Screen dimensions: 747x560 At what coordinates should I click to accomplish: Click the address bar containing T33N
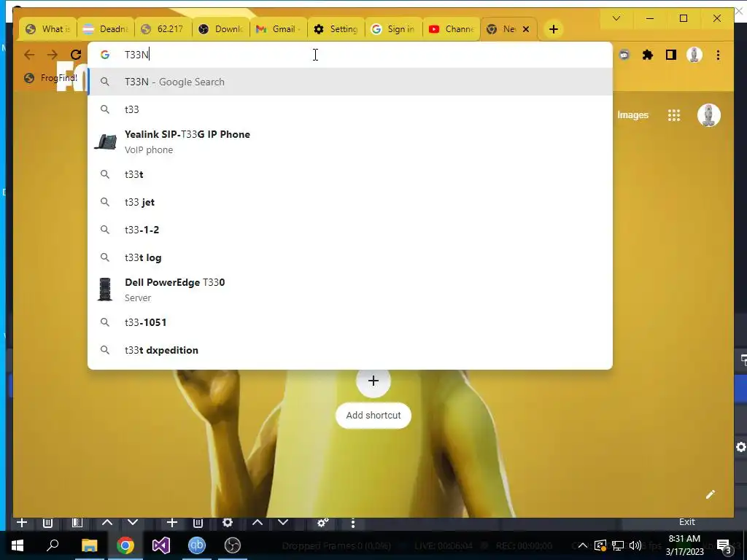(x=349, y=55)
